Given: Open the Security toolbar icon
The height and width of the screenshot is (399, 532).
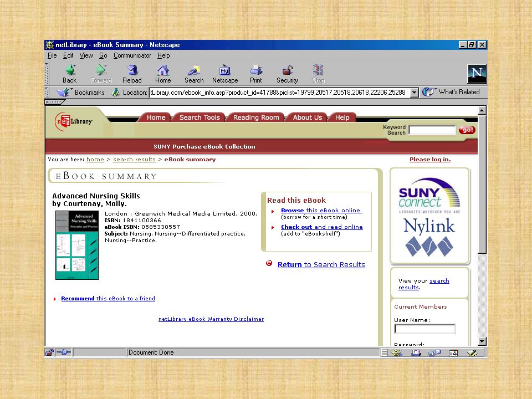Looking at the screenshot, I should [x=287, y=74].
